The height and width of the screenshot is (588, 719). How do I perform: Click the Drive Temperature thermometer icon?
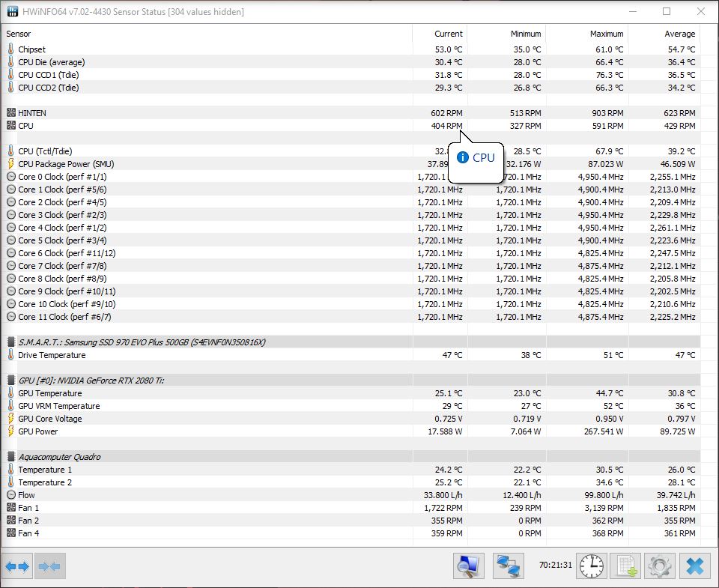(x=11, y=354)
